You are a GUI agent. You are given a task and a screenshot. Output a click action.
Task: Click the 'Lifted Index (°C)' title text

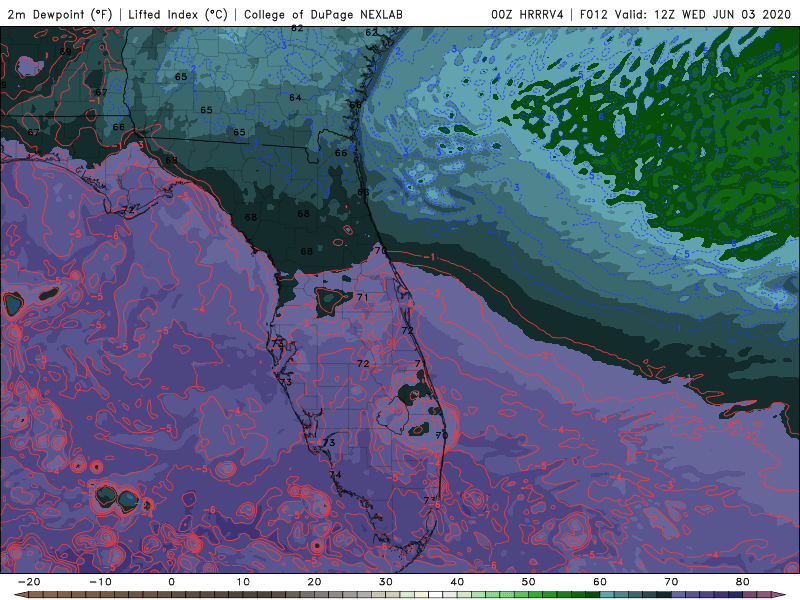[x=178, y=14]
